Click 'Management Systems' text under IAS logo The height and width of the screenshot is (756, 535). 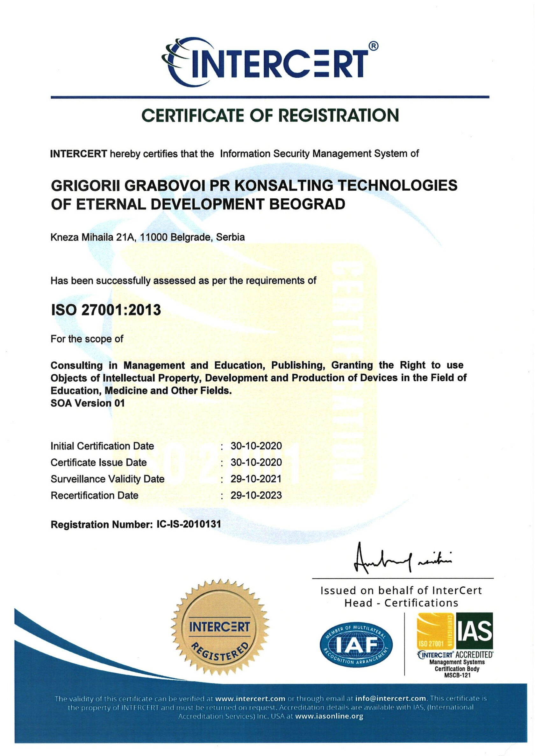[457, 662]
